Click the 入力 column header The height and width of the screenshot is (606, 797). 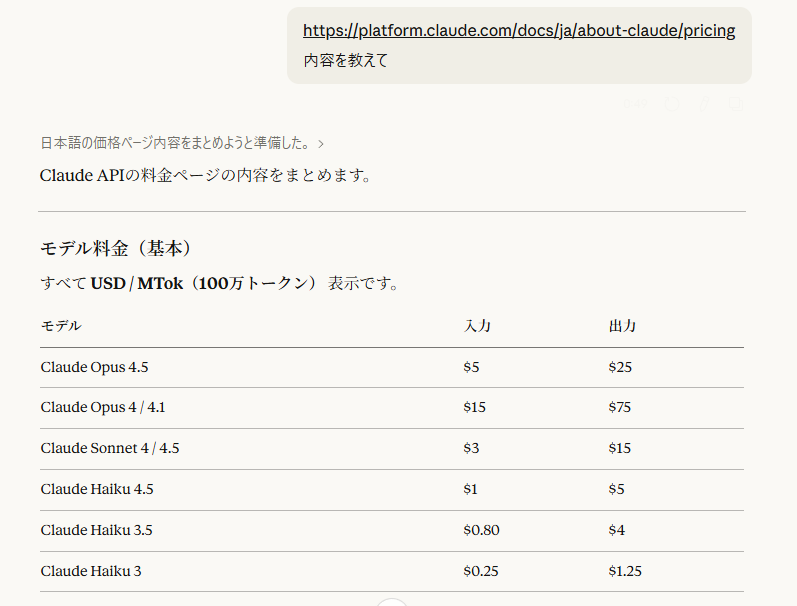click(477, 326)
